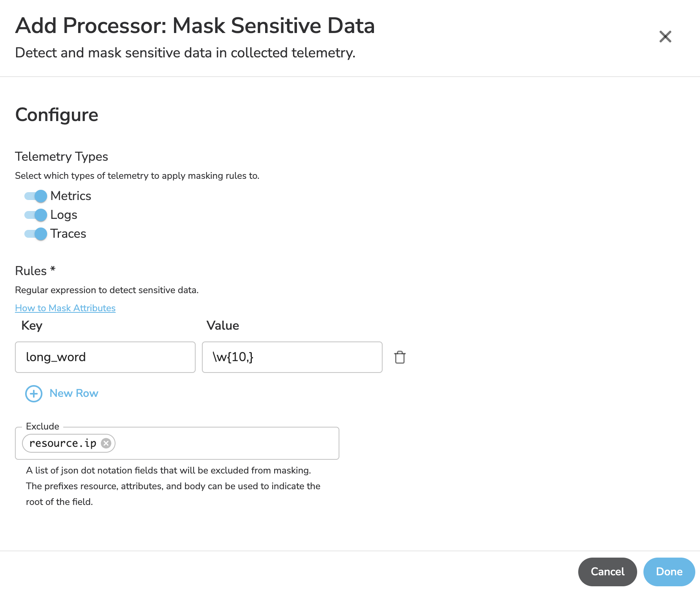This screenshot has width=700, height=591.
Task: Click the Telemetry Types heading
Action: tap(61, 156)
